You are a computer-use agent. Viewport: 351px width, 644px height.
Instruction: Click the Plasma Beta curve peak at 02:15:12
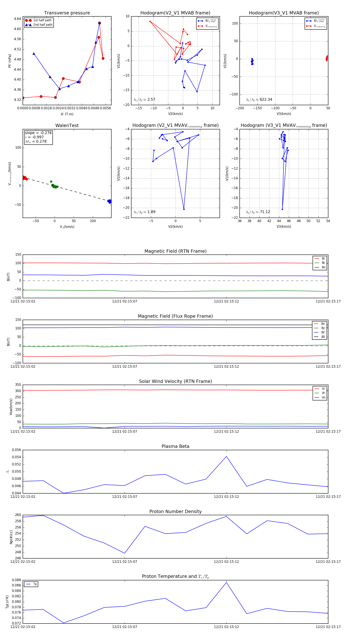226,456
